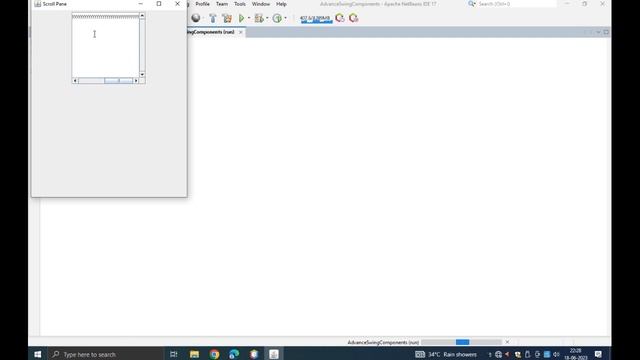
Task: Click the search magnifier icon in NetBeans
Action: click(472, 4)
